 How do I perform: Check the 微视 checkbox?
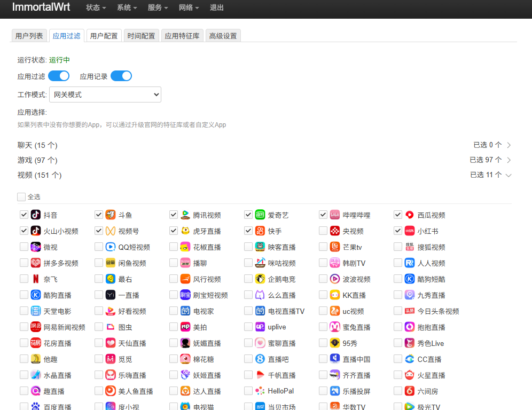coord(24,247)
